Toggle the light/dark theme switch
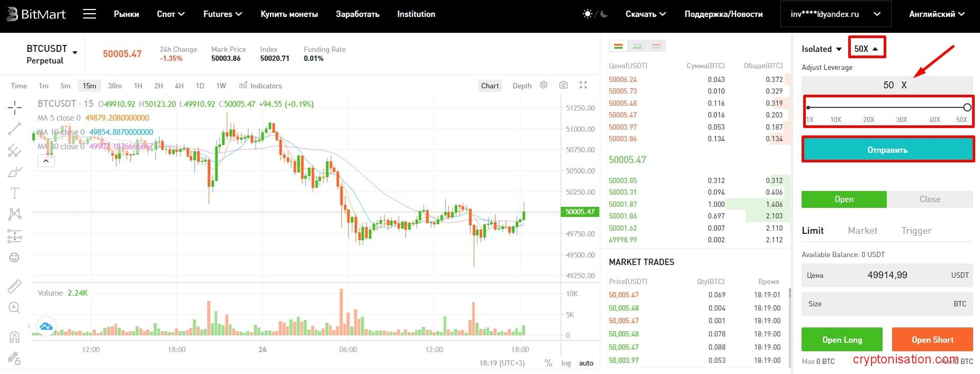The height and width of the screenshot is (374, 980). click(595, 14)
